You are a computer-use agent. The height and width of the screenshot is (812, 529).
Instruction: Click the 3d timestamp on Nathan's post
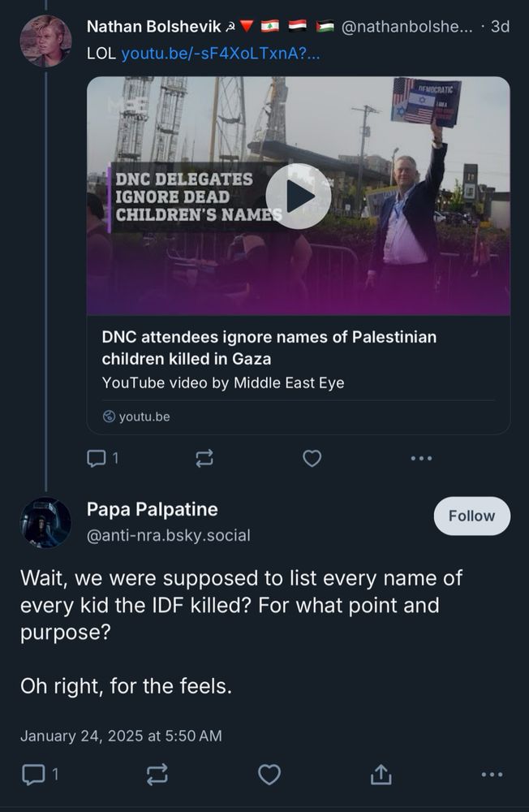(x=498, y=27)
